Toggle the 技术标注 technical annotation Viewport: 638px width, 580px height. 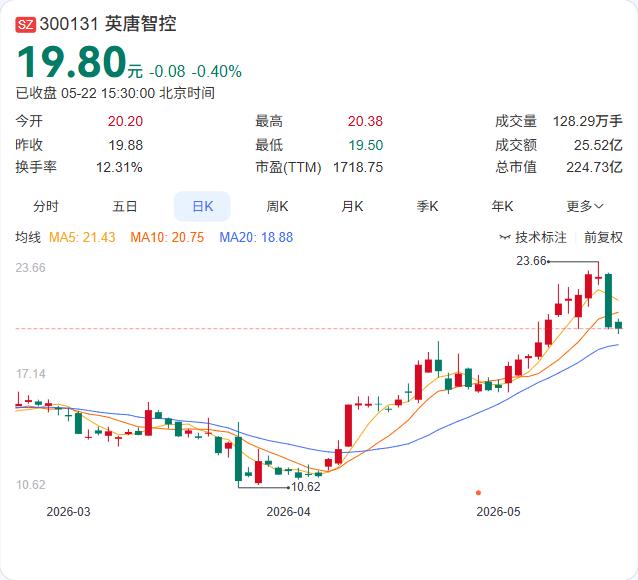pyautogui.click(x=533, y=237)
